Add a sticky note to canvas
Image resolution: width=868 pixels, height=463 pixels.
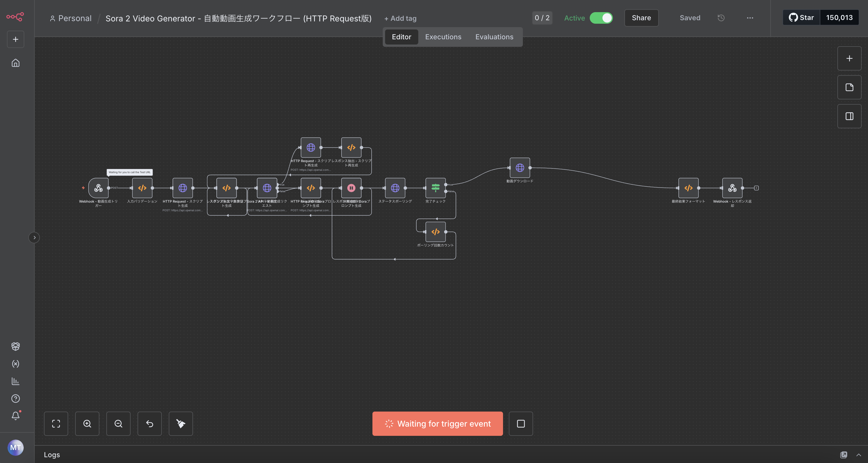tap(849, 87)
